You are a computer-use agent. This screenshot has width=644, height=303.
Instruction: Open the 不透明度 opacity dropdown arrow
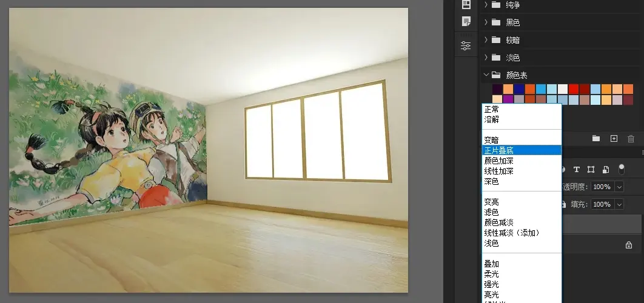pyautogui.click(x=619, y=187)
